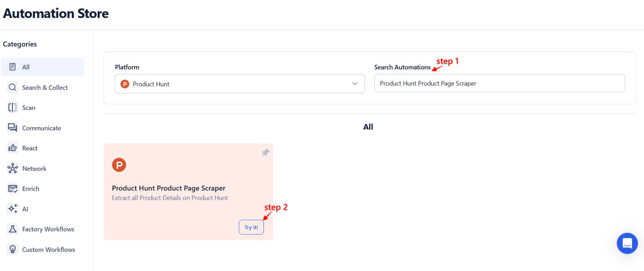The image size is (644, 271).
Task: Collapse the Platform chevron arrow
Action: coord(354,84)
